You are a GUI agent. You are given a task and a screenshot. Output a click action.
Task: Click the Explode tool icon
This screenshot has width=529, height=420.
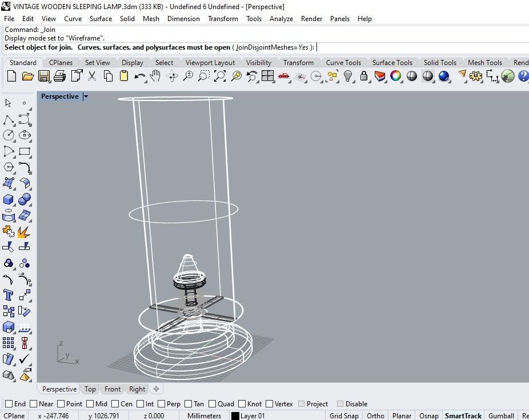pyautogui.click(x=24, y=232)
